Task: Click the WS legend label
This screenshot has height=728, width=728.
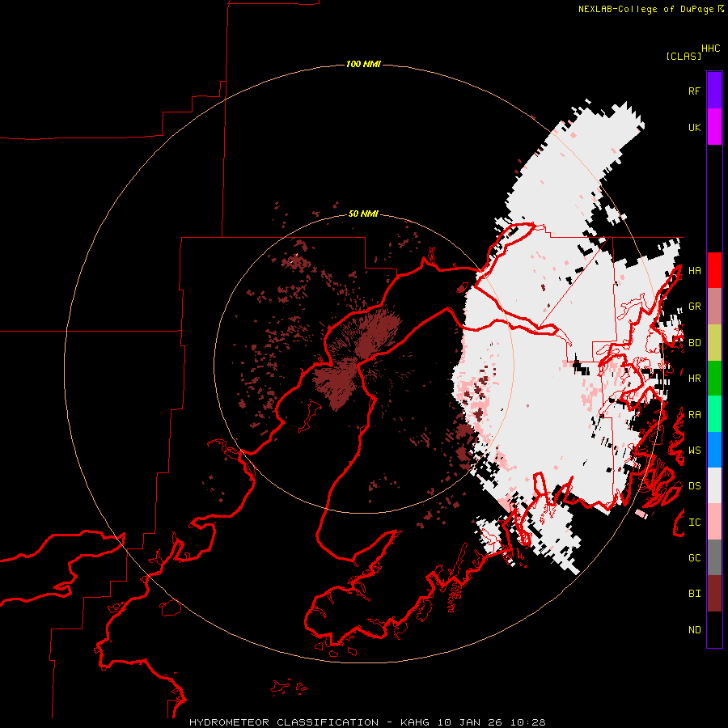Action: click(694, 451)
